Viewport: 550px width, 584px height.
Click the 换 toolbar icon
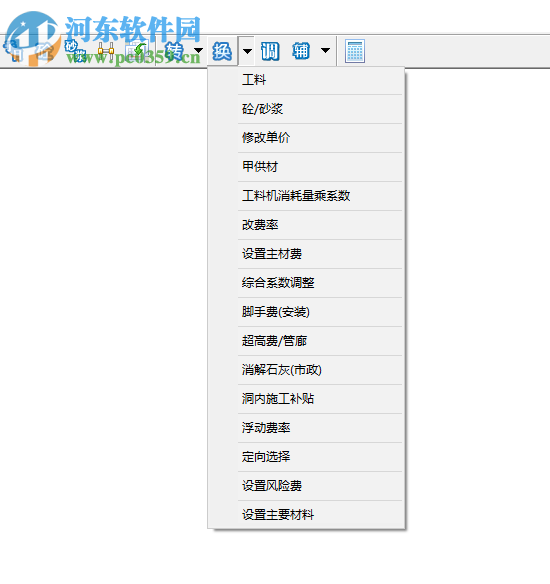click(x=222, y=51)
